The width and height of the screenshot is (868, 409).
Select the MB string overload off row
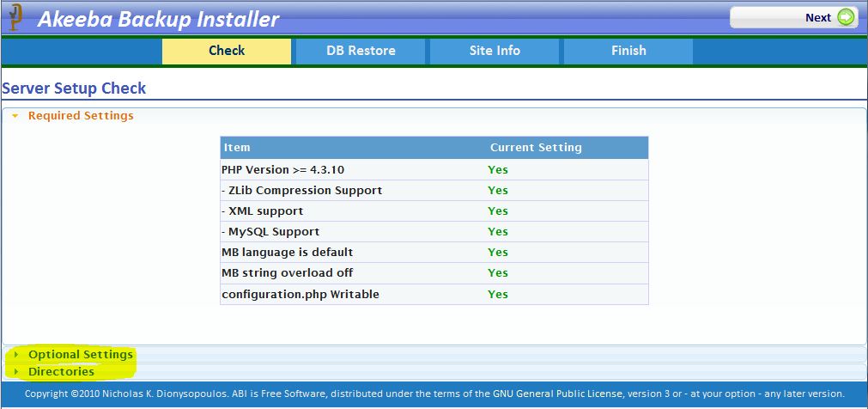click(434, 273)
